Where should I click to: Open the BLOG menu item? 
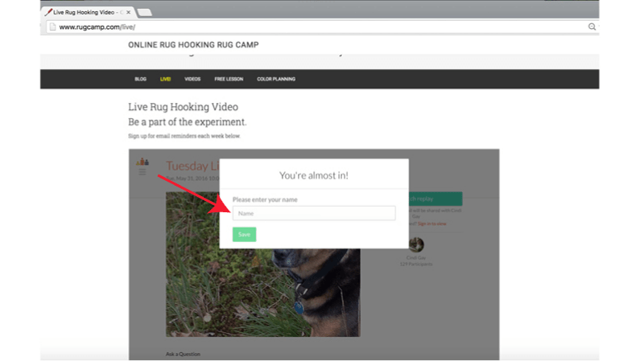[140, 79]
